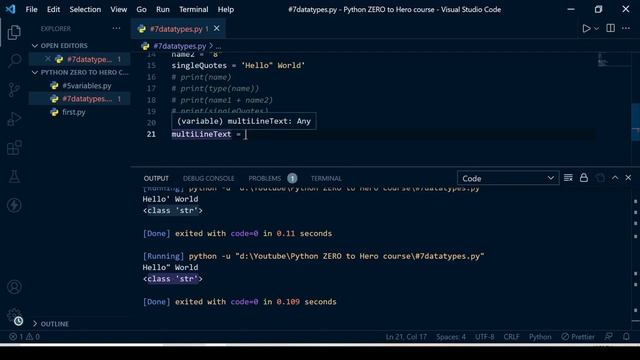
Task: Close #7datatypes.py in Open Editors list
Action: (x=48, y=59)
